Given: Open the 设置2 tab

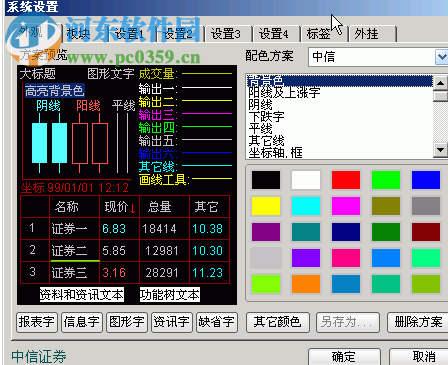Looking at the screenshot, I should [x=180, y=34].
